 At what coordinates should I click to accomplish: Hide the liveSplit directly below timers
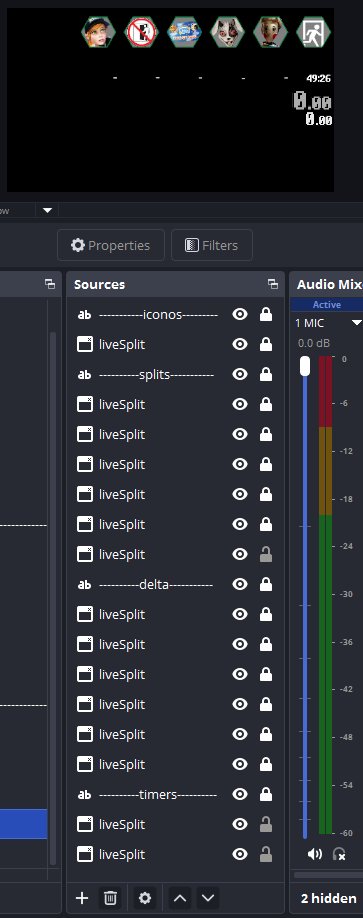tap(239, 824)
